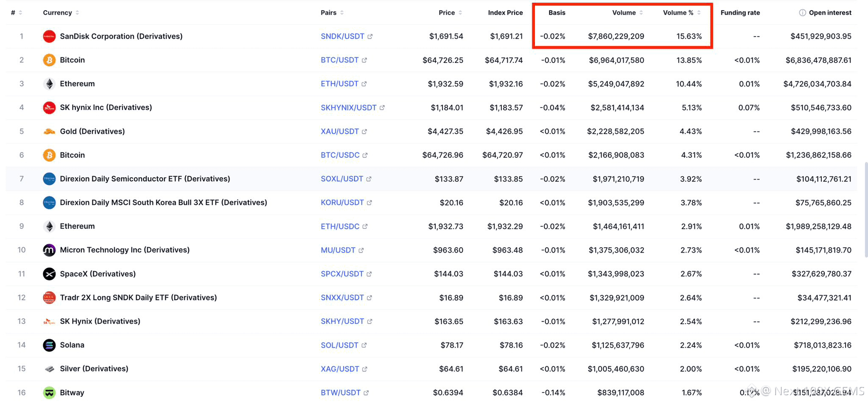Click the Micron Technology logo icon
868x403 pixels.
[49, 250]
